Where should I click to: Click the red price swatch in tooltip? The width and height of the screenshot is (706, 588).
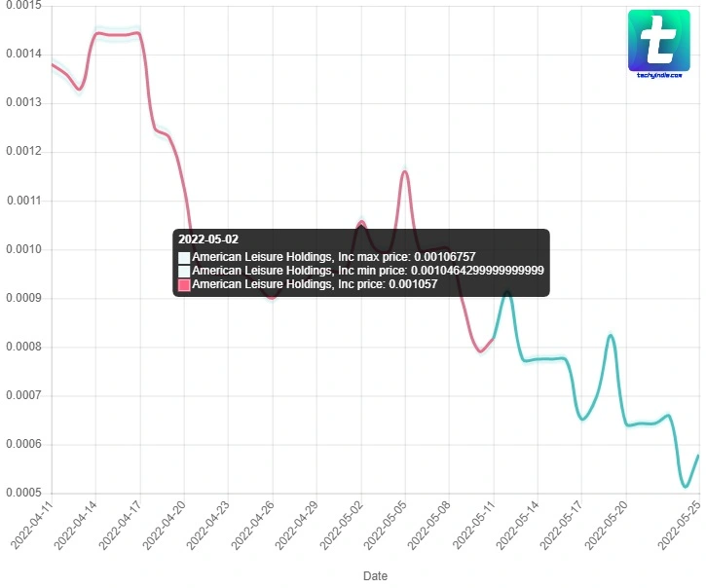click(184, 285)
